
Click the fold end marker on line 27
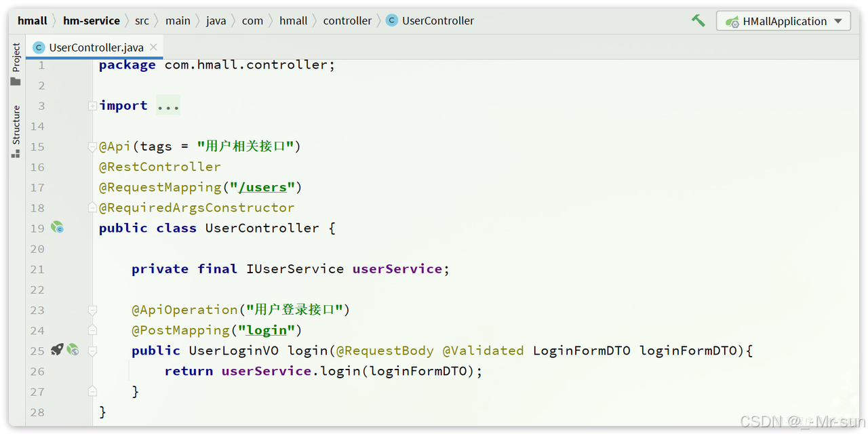tap(92, 391)
